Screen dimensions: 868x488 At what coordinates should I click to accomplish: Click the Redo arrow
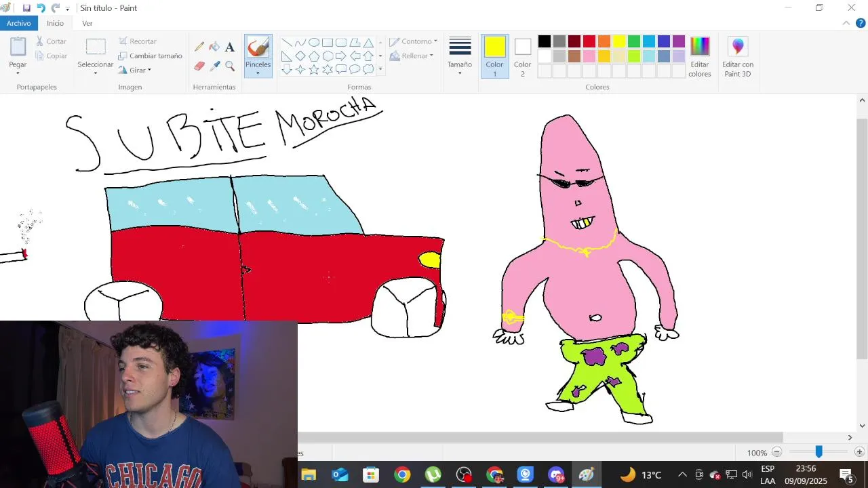(x=56, y=8)
